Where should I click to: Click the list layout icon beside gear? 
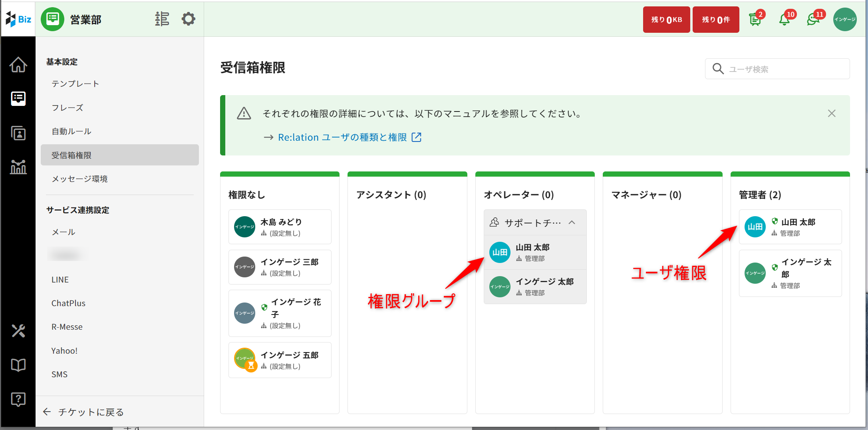click(x=162, y=19)
